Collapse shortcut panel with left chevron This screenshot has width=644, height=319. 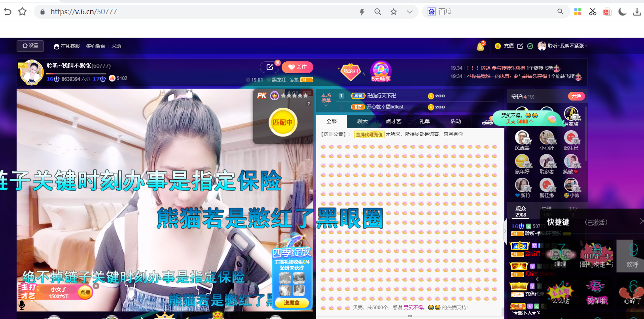(x=537, y=279)
